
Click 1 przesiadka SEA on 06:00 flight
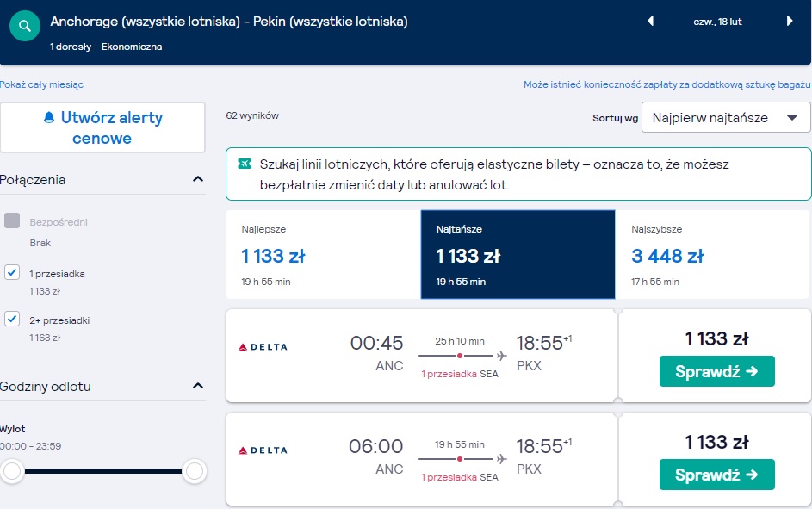coord(460,477)
